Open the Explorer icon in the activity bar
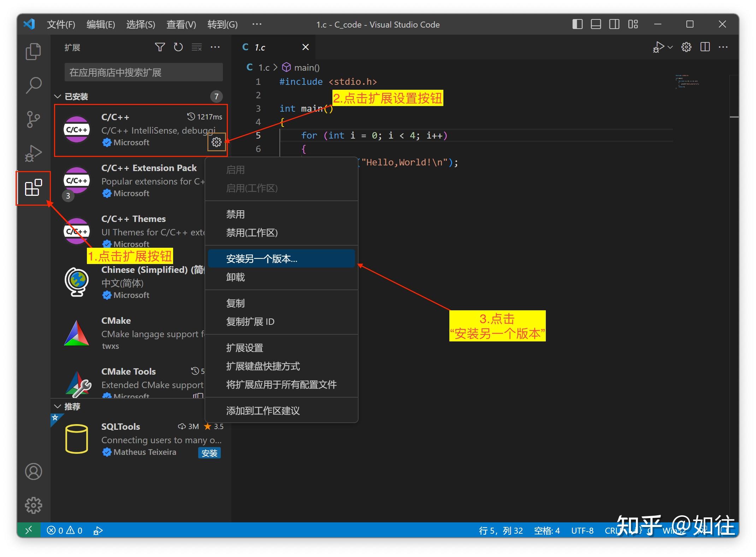 coord(33,51)
